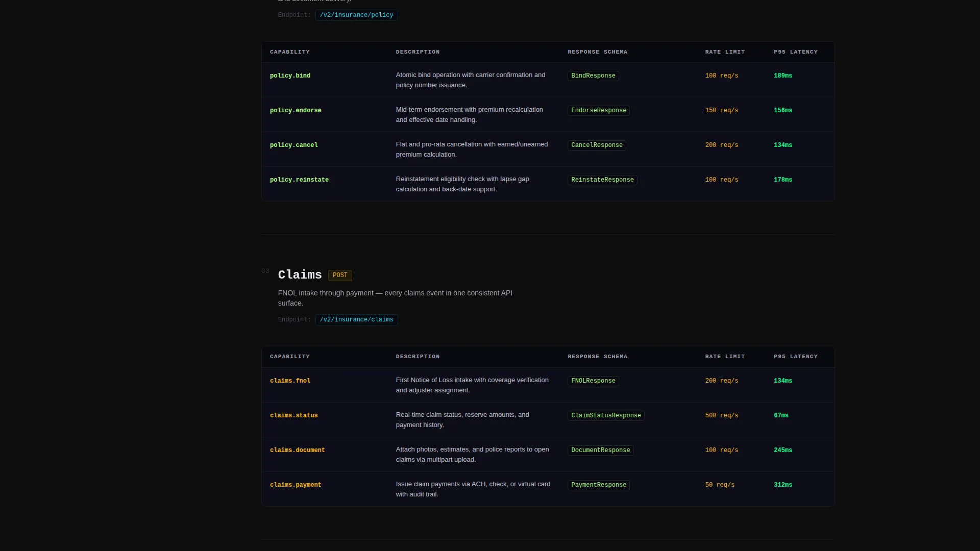The image size is (980, 551).
Task: Select the claims.fnol capability name
Action: [290, 381]
